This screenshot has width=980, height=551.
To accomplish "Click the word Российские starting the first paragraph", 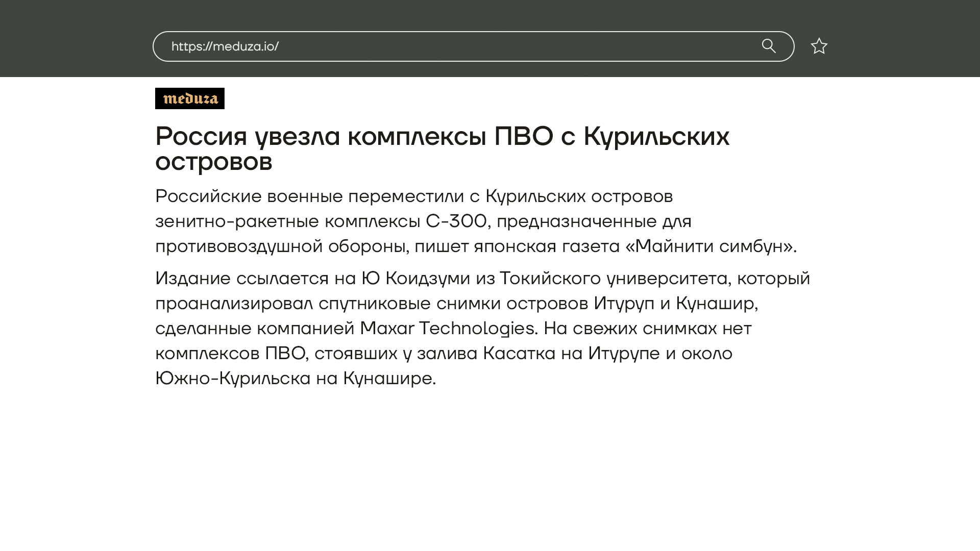I will click(x=208, y=196).
